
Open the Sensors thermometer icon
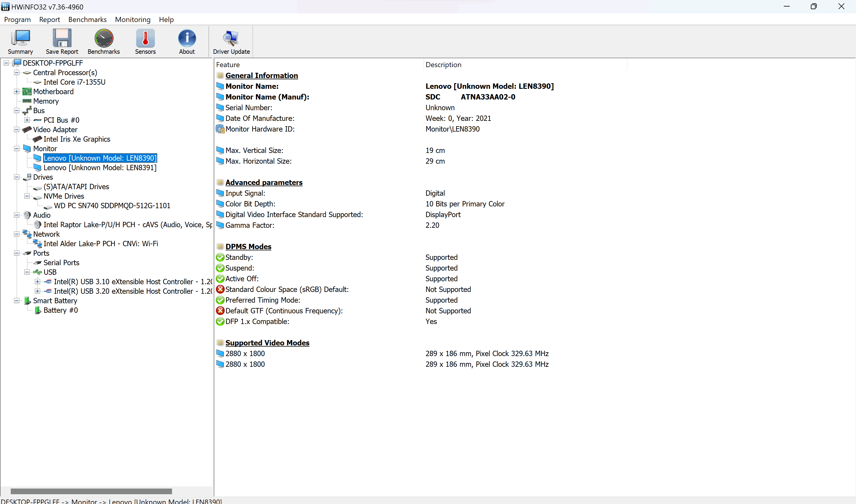coord(145,38)
